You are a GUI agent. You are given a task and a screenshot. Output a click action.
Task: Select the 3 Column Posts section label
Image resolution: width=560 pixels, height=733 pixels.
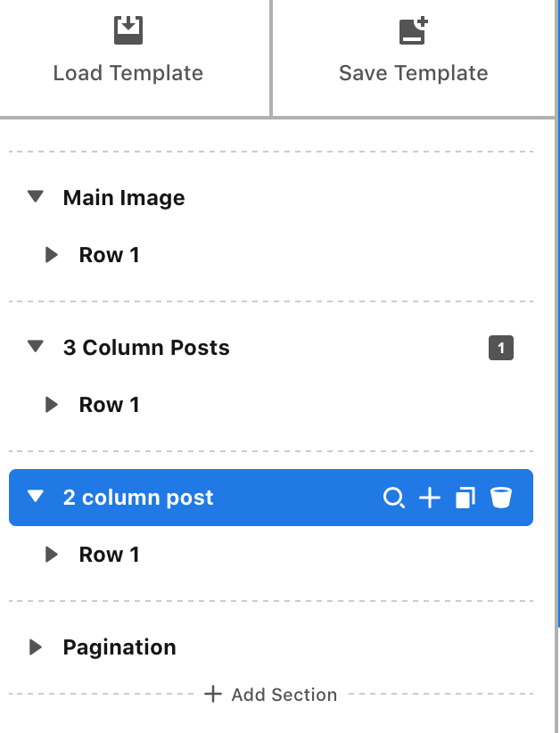point(146,348)
